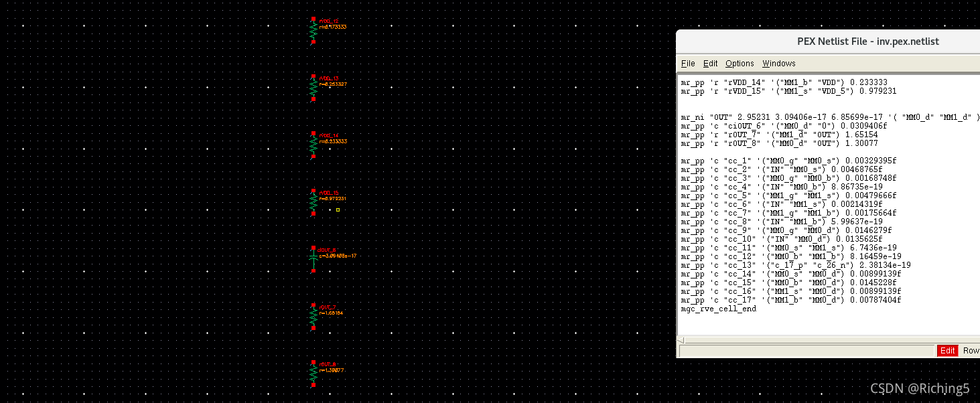Click the top red pin of rVDD_12
980x403 pixels.
[313, 19]
